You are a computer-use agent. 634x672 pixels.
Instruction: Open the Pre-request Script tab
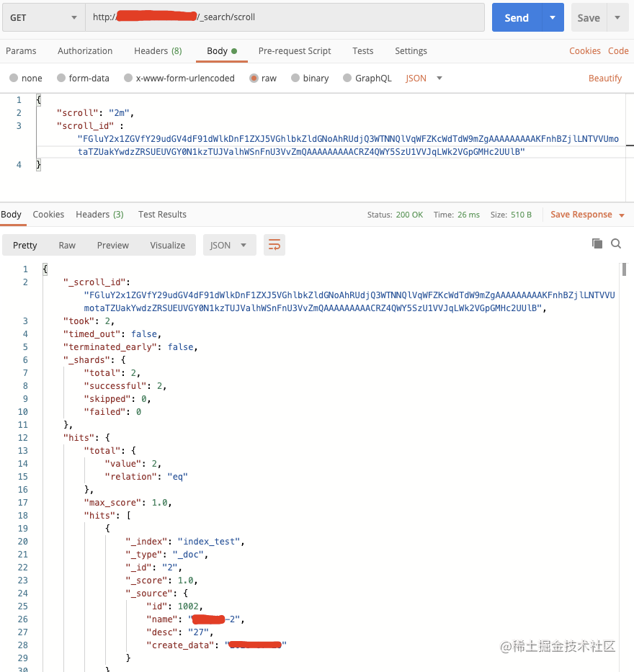[295, 51]
